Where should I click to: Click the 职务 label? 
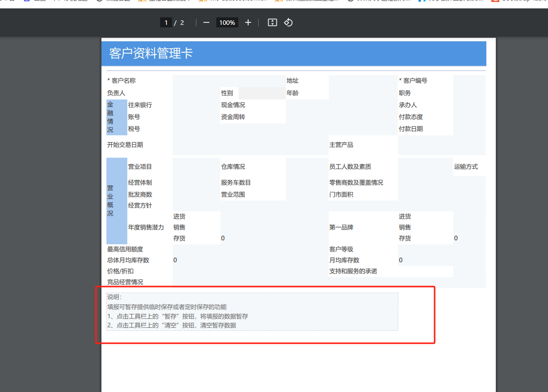(x=405, y=93)
